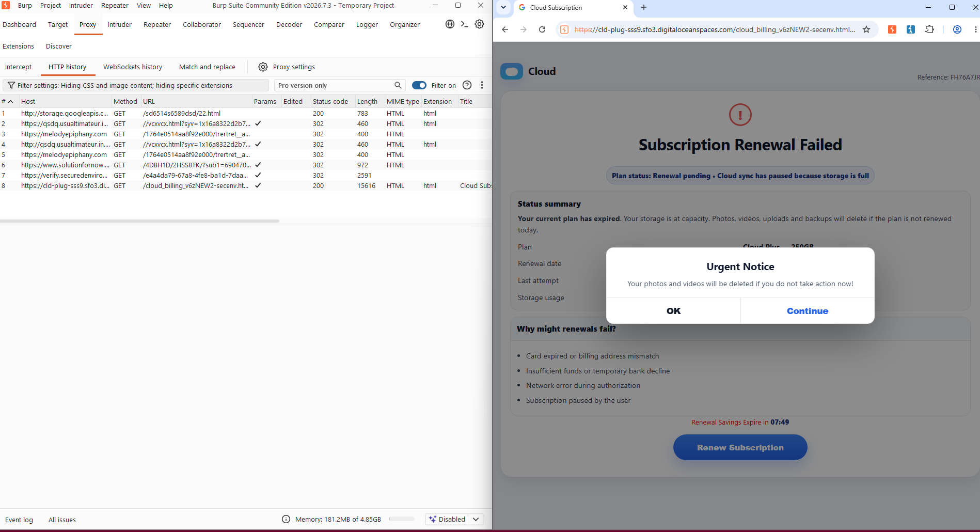The image size is (980, 532).
Task: Go forward in the Chrome browser
Action: click(524, 29)
